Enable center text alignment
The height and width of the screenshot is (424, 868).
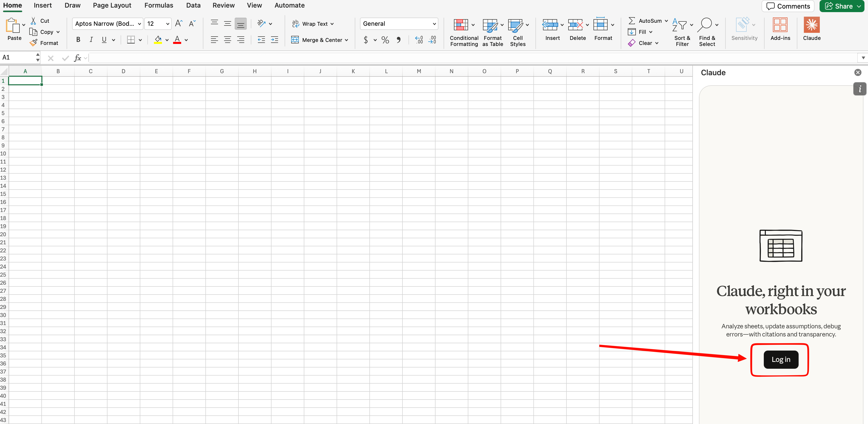227,39
